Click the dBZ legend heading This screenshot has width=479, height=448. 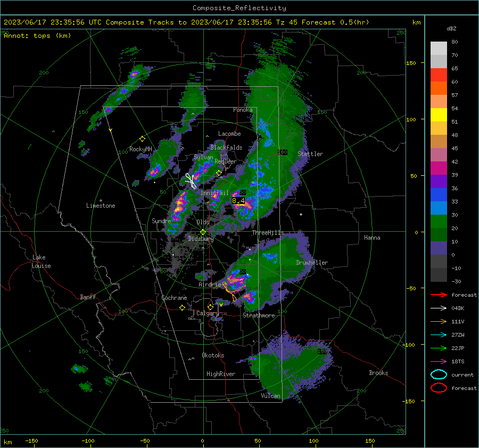(451, 29)
